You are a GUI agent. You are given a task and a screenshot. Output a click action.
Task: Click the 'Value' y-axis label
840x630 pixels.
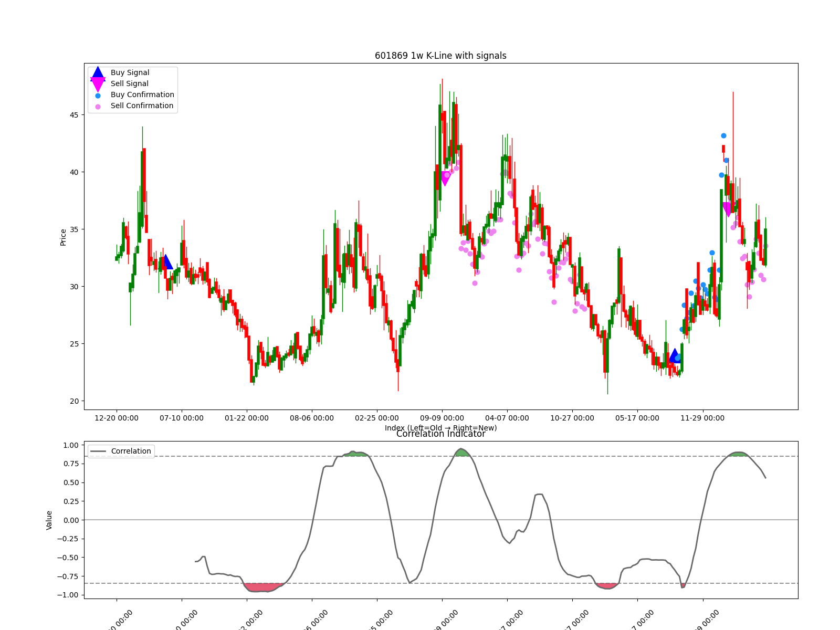click(49, 520)
